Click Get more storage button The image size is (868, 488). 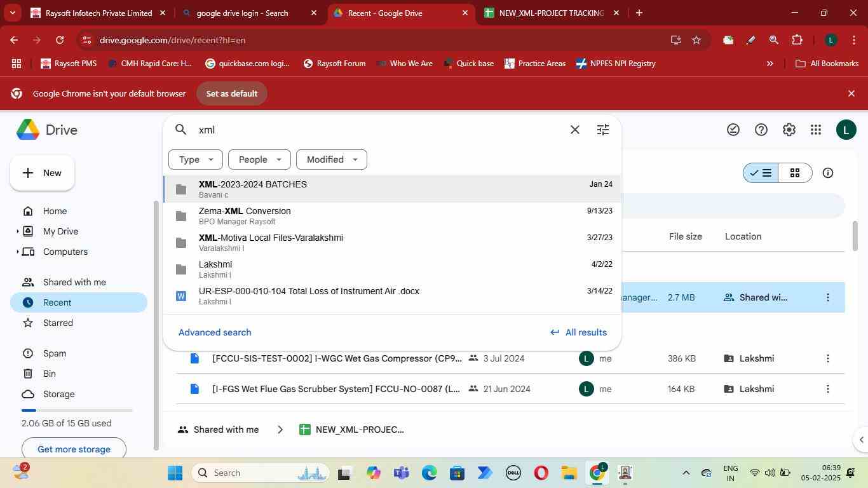tap(74, 449)
